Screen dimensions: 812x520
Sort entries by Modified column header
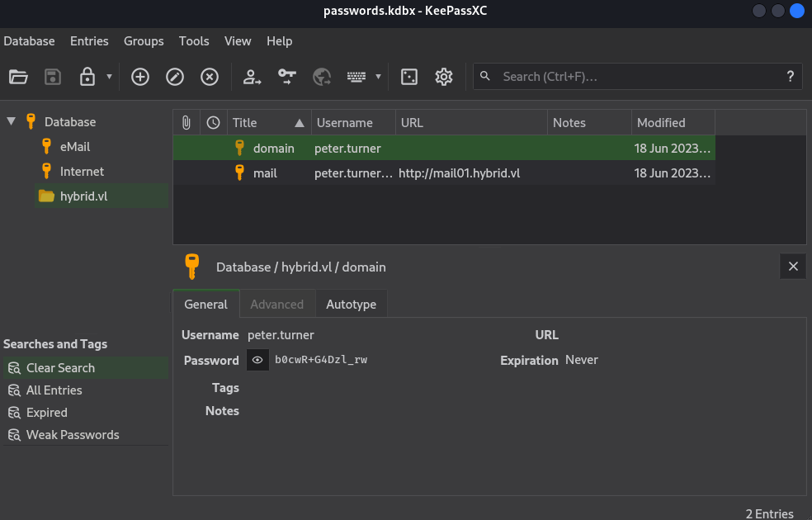673,123
